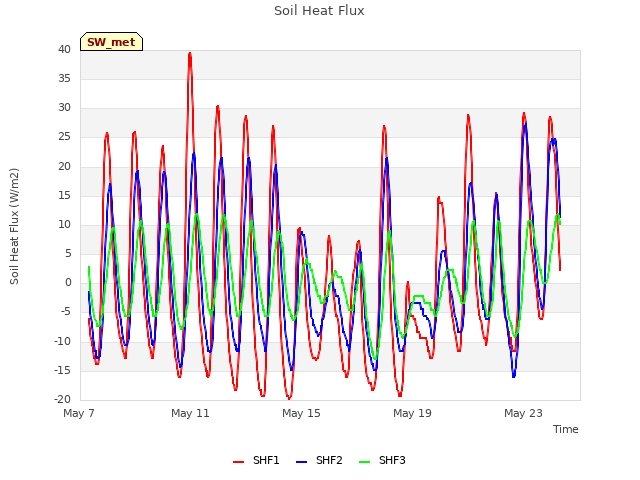The image size is (640, 480).
Task: Click the May 7 x-axis label
Action: click(79, 413)
